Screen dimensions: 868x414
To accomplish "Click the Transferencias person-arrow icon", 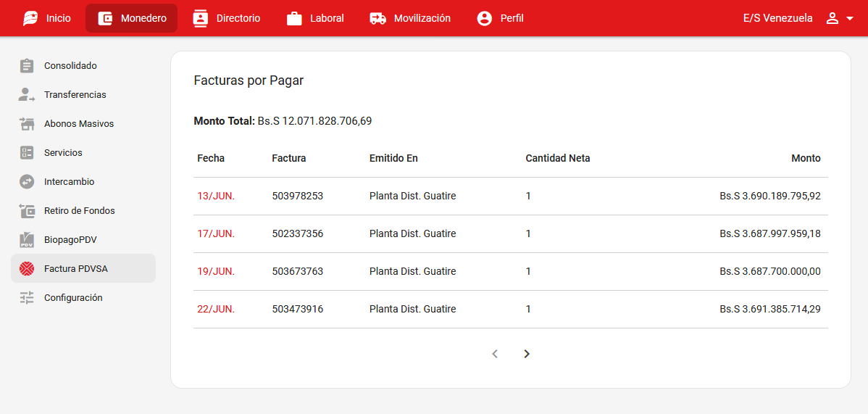I will click(x=27, y=95).
